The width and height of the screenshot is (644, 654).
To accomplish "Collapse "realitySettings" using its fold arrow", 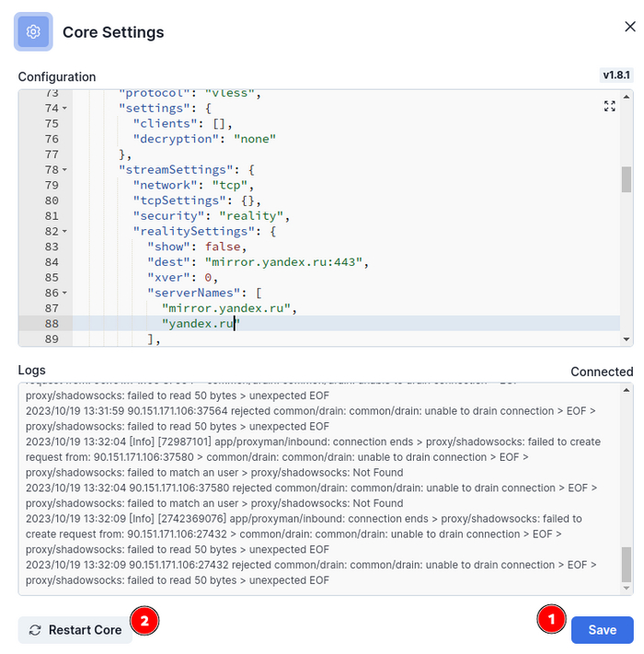I will [x=64, y=232].
